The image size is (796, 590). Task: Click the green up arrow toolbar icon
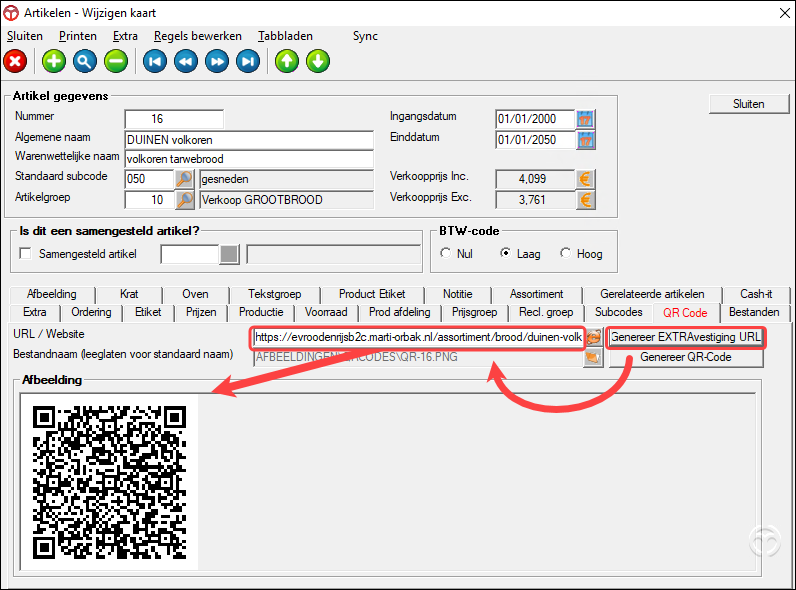coord(287,61)
